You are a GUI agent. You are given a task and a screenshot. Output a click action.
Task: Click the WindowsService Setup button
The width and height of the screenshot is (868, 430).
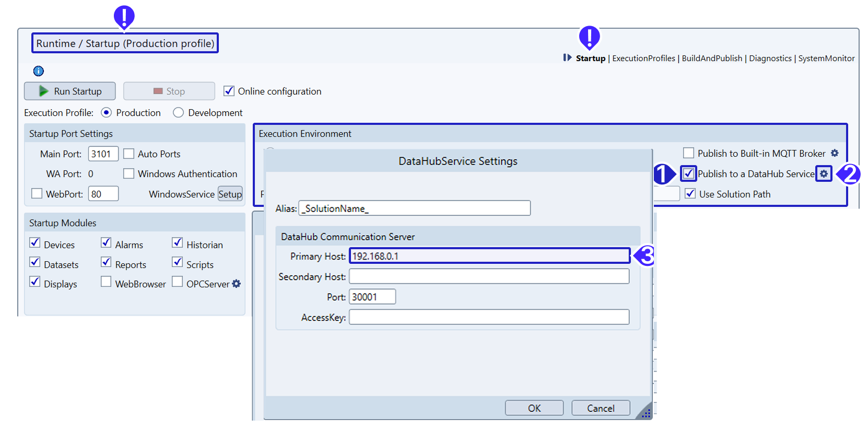click(230, 194)
